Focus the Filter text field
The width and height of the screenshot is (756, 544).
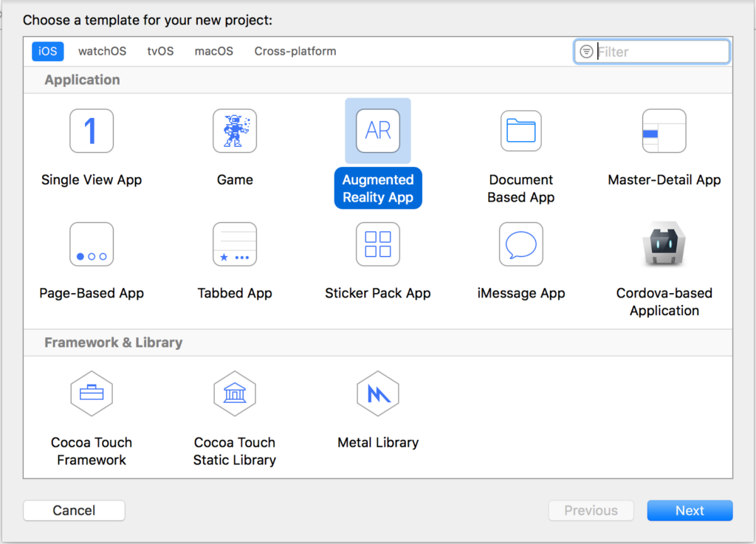coord(652,52)
